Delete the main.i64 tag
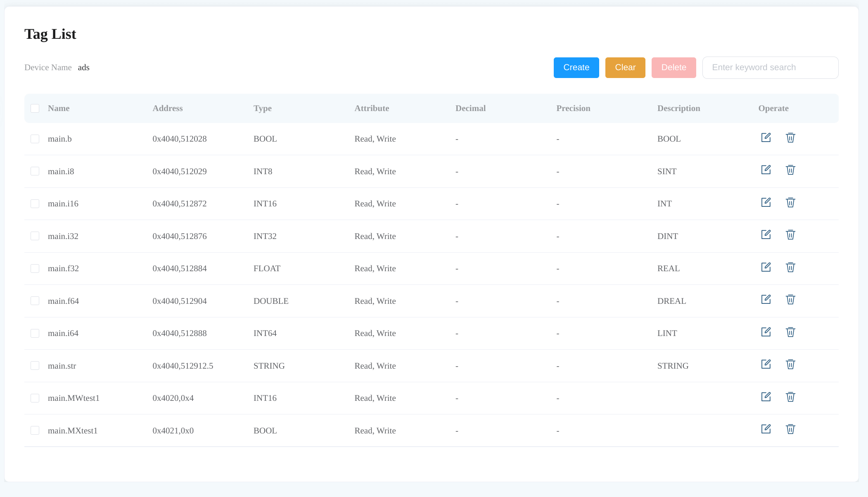This screenshot has width=868, height=497. click(x=790, y=332)
